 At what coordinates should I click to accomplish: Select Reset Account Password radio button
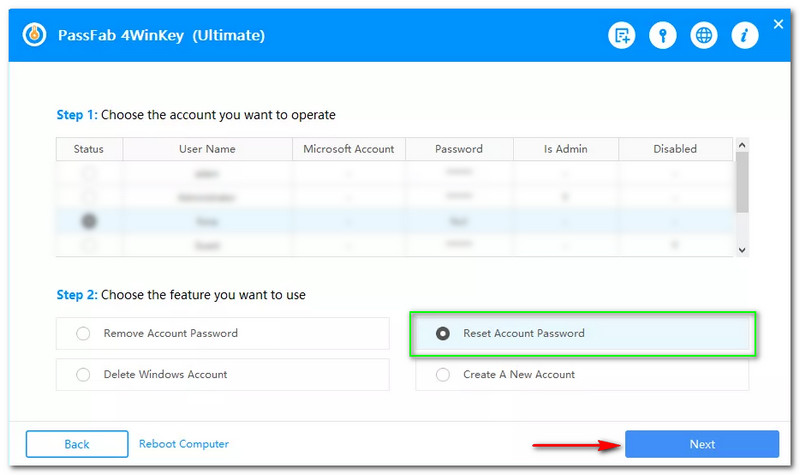point(443,333)
